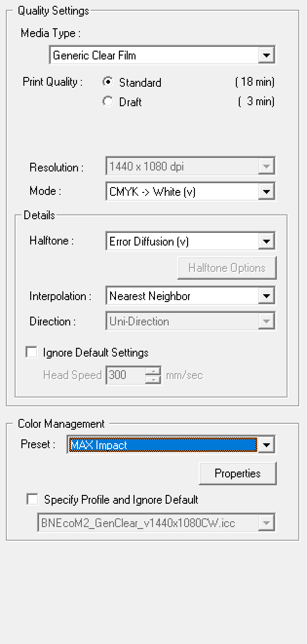Click the Direction dropdown arrow
Screen dimensions: 307x644
[266, 321]
